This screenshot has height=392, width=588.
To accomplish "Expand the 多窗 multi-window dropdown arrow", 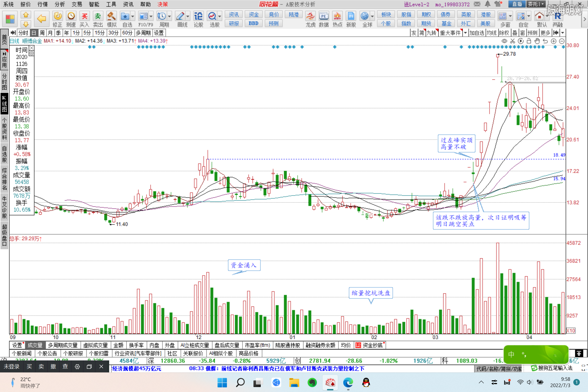I will click(x=510, y=16).
